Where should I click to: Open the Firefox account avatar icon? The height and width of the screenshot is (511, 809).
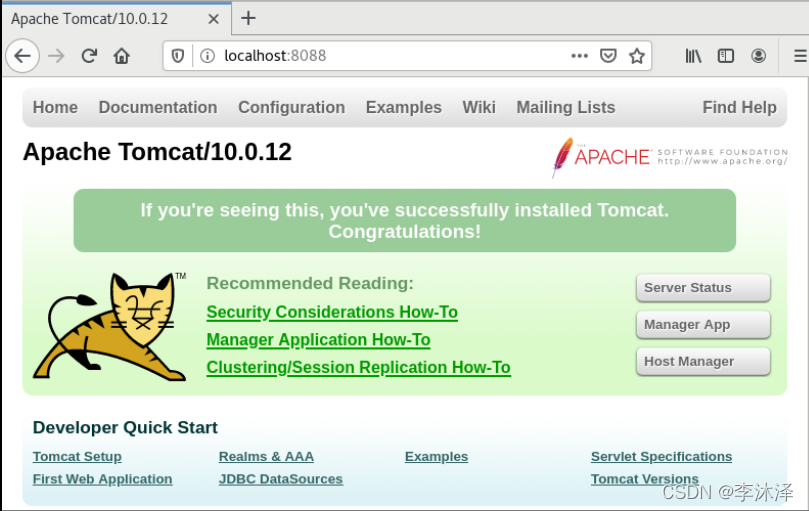tap(758, 56)
